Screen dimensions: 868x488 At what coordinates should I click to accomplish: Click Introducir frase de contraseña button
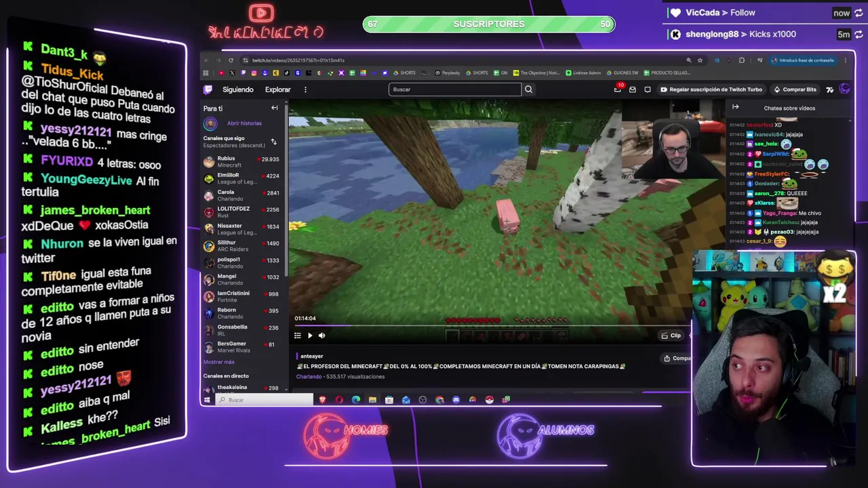pyautogui.click(x=803, y=60)
